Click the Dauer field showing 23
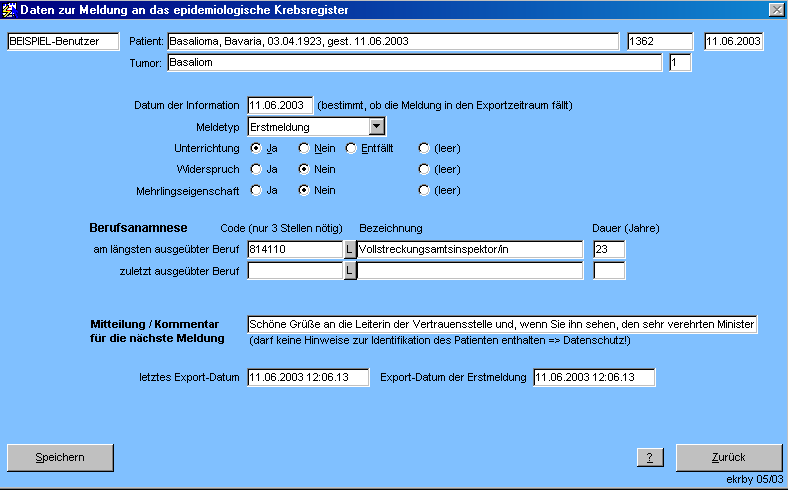 click(x=609, y=249)
